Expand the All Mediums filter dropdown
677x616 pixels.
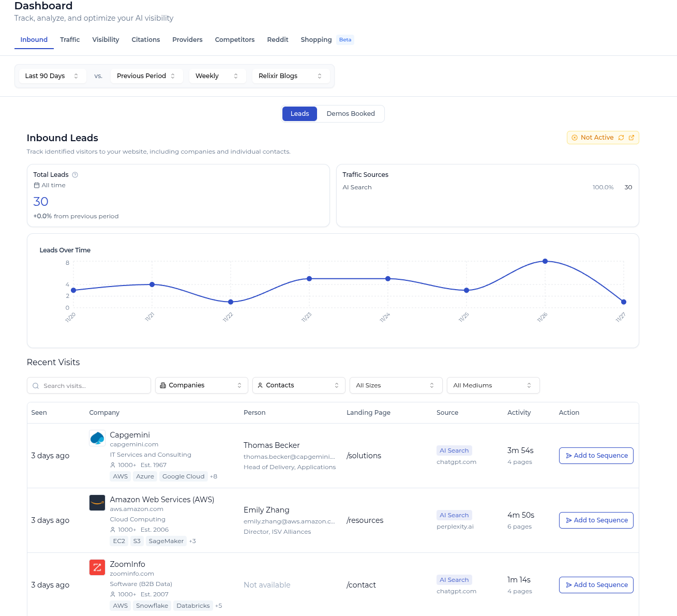(x=493, y=385)
